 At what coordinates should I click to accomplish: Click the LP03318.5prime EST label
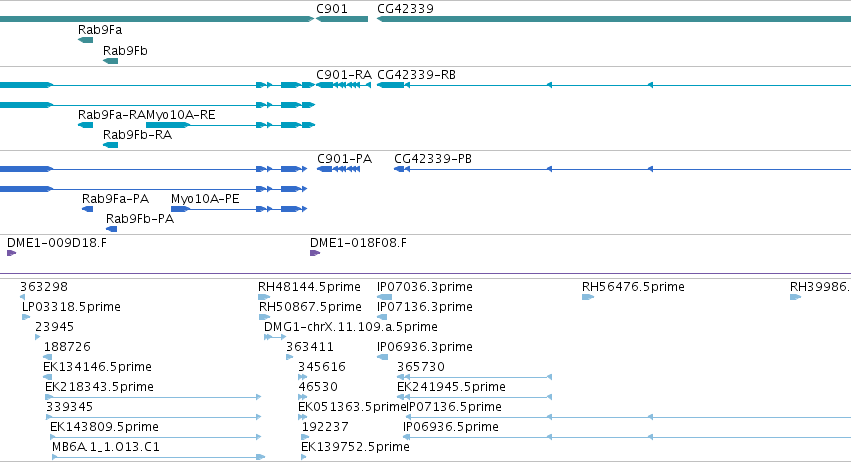[71, 307]
